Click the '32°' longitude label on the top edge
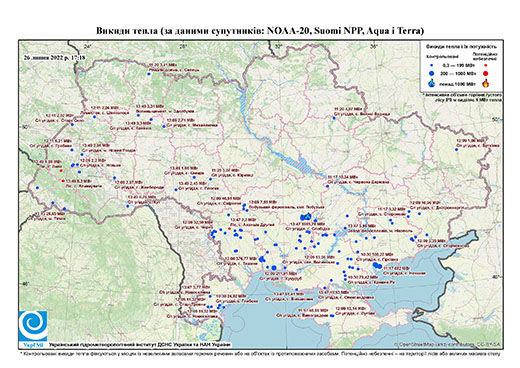Screen dimensions: 520x368 [278, 46]
